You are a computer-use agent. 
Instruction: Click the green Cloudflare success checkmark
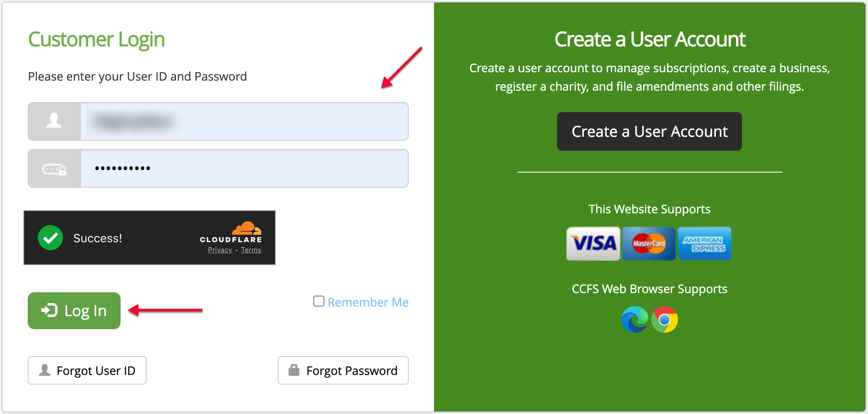50,238
